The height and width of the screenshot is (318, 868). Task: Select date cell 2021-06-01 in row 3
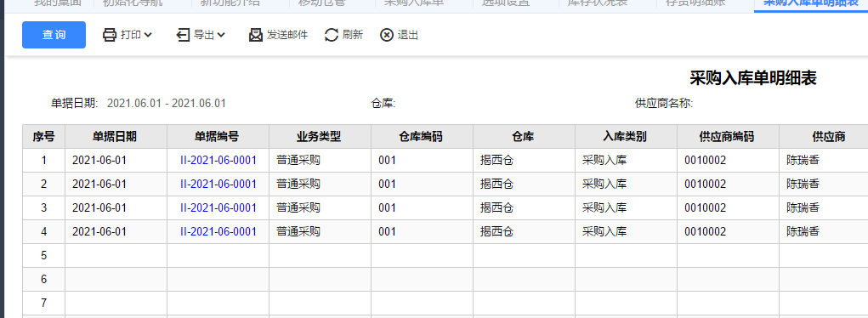tap(116, 208)
